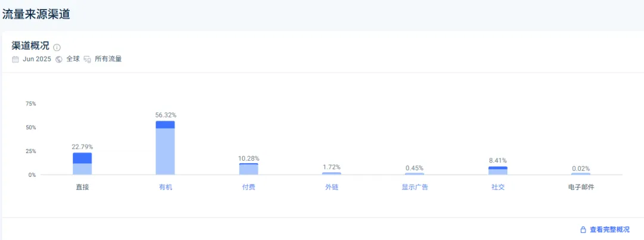This screenshot has width=644, height=240.
Task: Click the 1.72% value label
Action: (332, 167)
